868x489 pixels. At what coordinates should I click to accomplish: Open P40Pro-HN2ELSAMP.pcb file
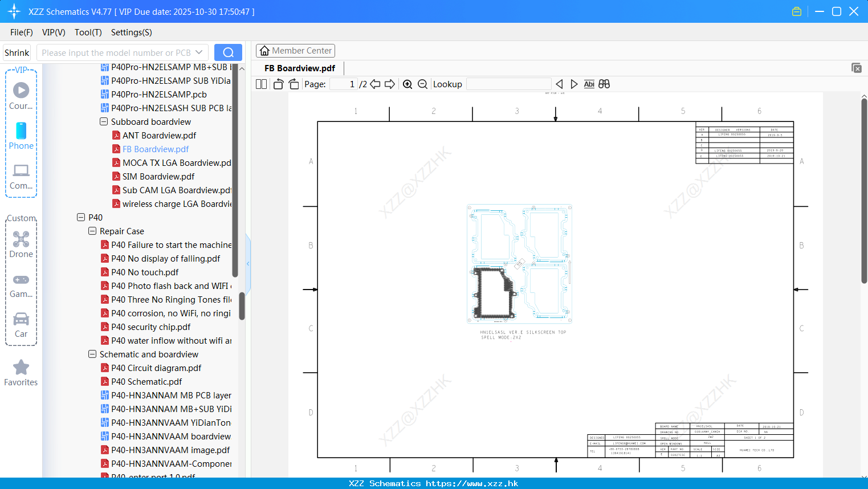[x=159, y=94]
